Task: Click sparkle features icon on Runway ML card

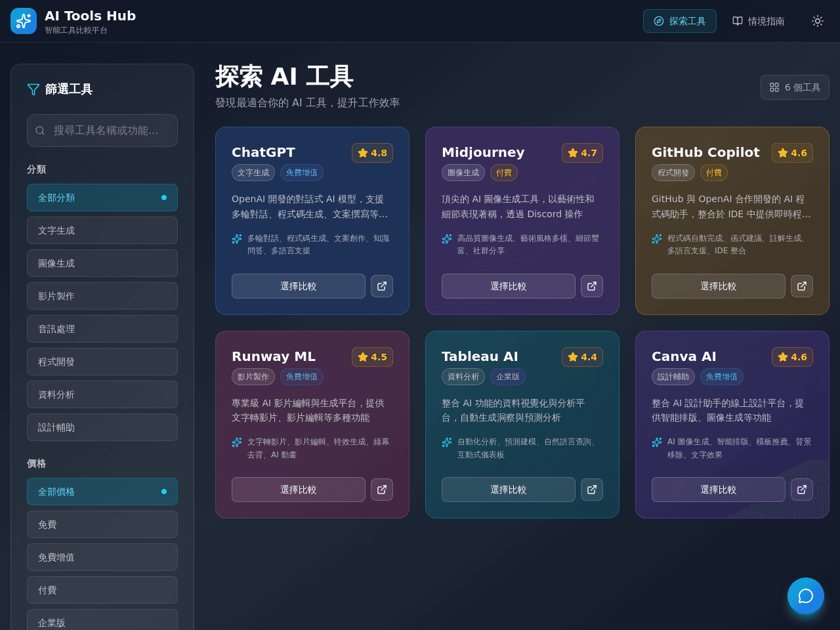Action: point(237,442)
